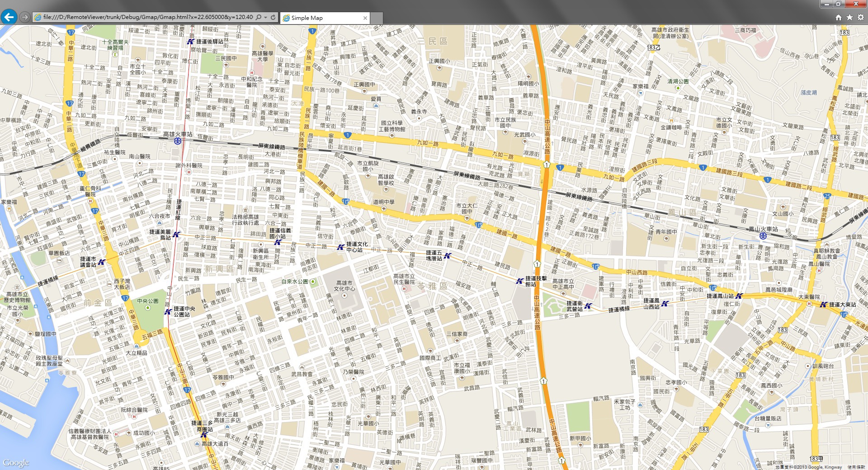Click the address bar search magnifier icon
Viewport: 868px width, 470px height.
click(259, 17)
